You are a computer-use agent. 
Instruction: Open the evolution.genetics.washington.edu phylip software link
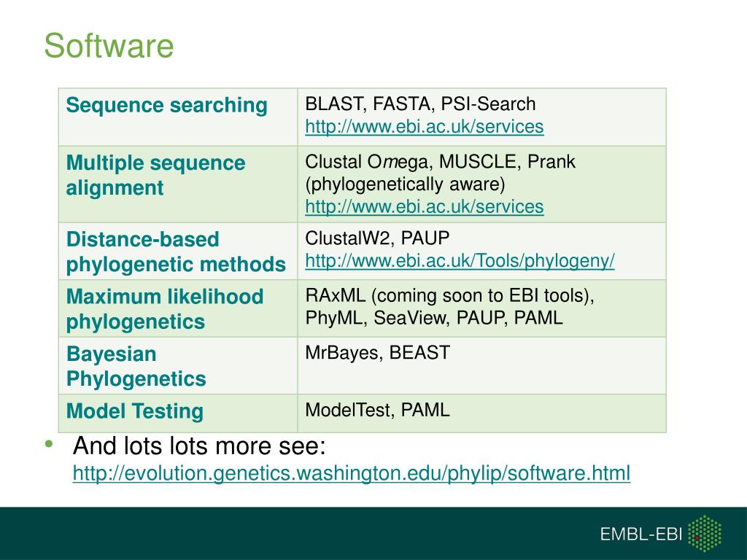click(x=352, y=473)
